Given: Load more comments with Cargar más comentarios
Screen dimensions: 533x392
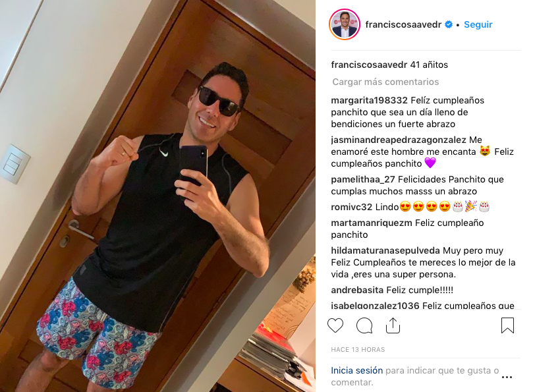Looking at the screenshot, I should tap(385, 82).
